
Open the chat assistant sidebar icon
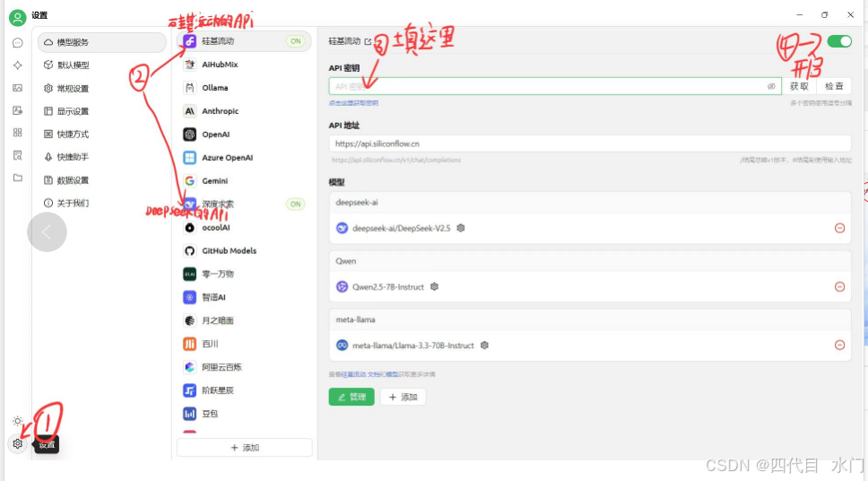click(x=18, y=43)
